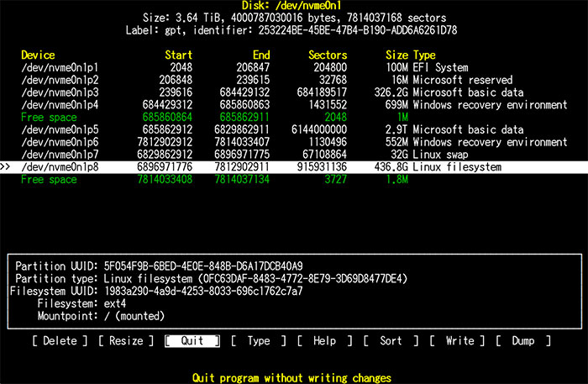Select the 1.8M Free space row
The image size is (588, 384).
point(294,179)
